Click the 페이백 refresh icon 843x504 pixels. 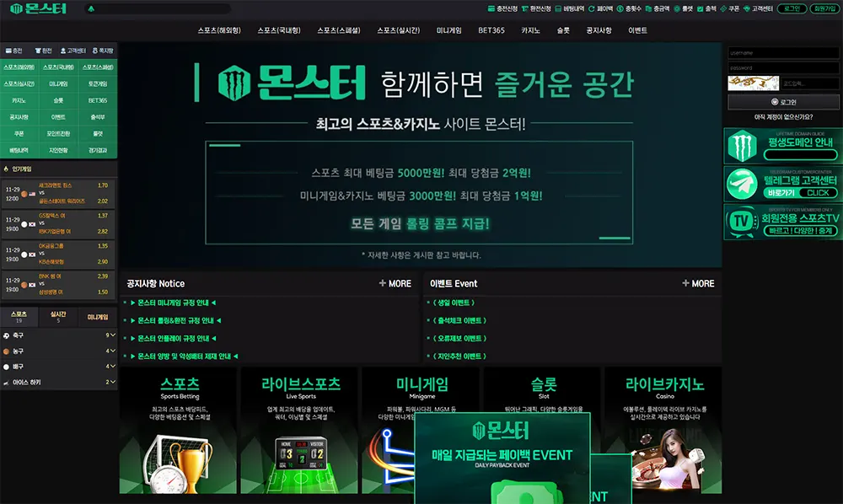[x=592, y=8]
